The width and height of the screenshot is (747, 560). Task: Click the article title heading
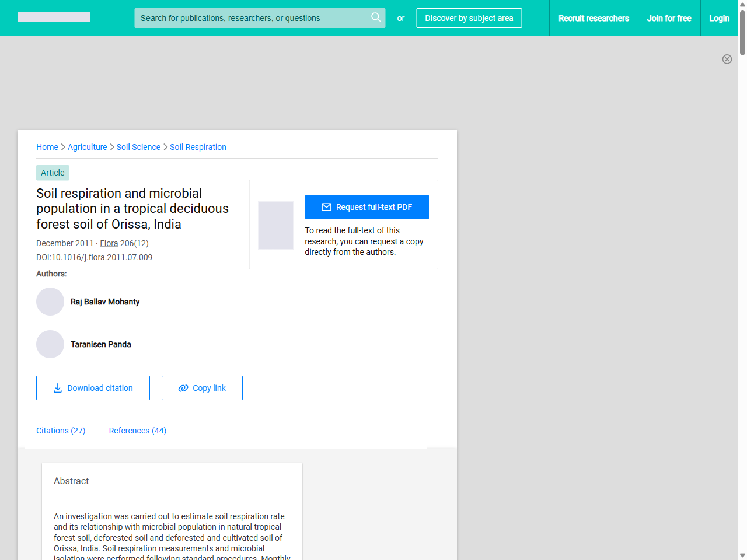tap(132, 209)
